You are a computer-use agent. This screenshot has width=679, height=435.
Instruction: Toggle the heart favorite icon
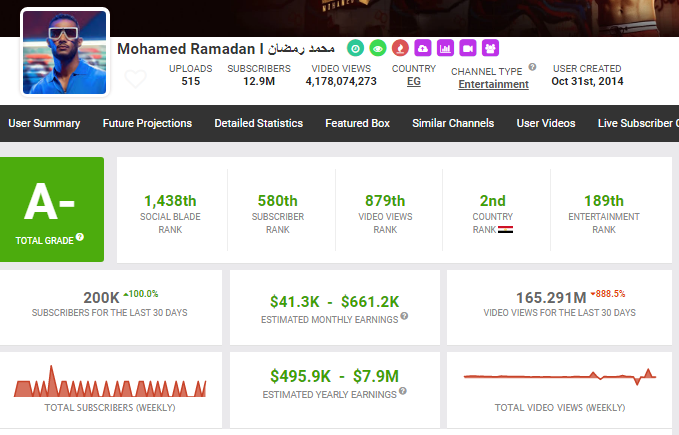pyautogui.click(x=135, y=79)
